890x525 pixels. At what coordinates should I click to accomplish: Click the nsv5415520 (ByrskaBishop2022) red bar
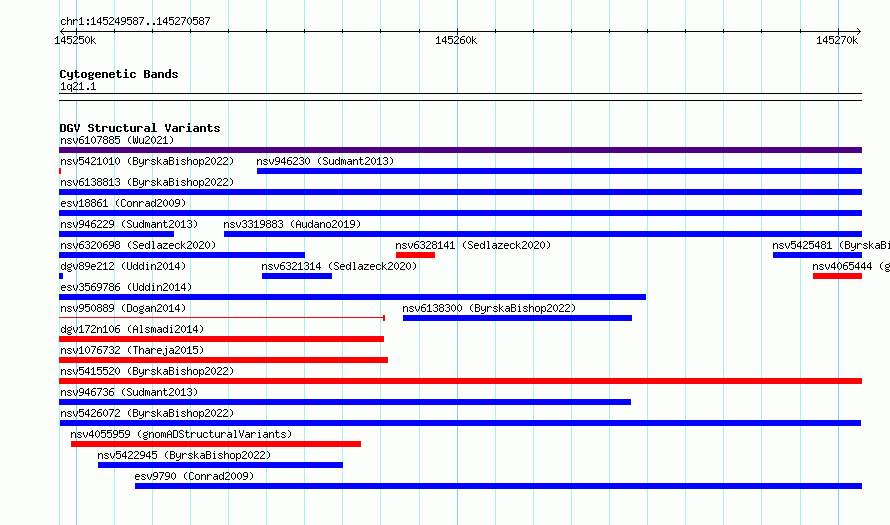coord(460,381)
